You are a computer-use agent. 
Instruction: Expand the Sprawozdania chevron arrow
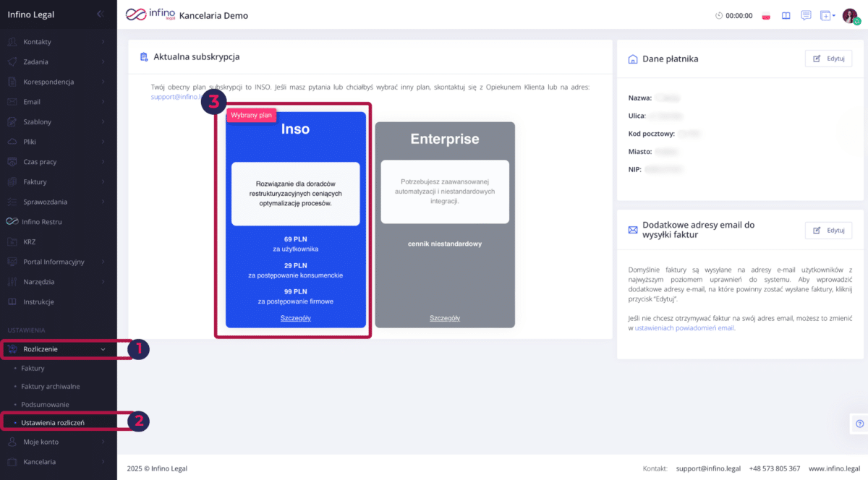pyautogui.click(x=103, y=202)
